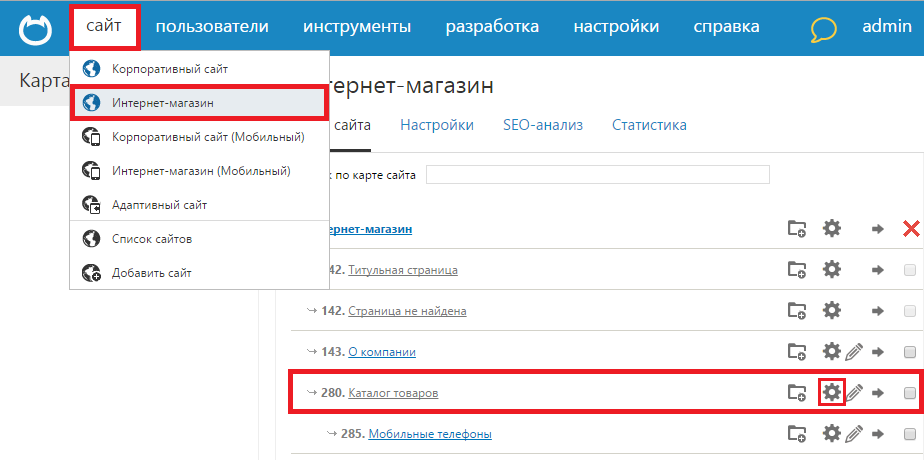Click the site map search field
The width and height of the screenshot is (924, 460).
597,175
